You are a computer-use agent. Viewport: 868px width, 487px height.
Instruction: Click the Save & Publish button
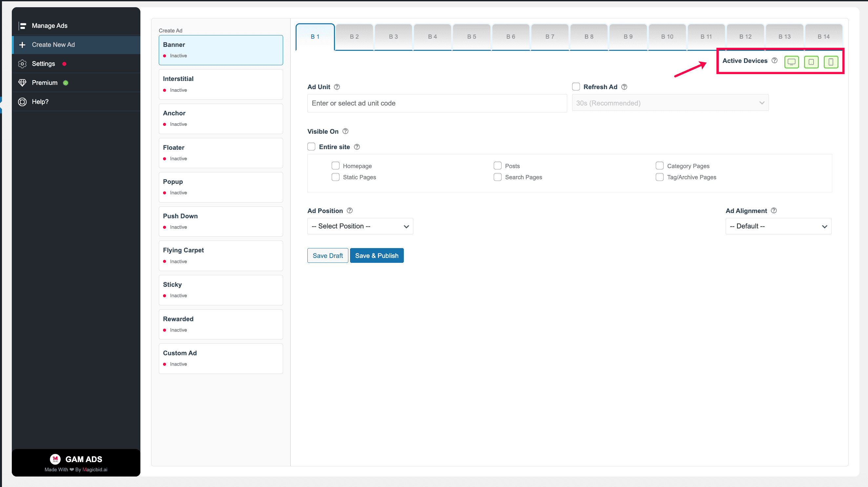(377, 255)
